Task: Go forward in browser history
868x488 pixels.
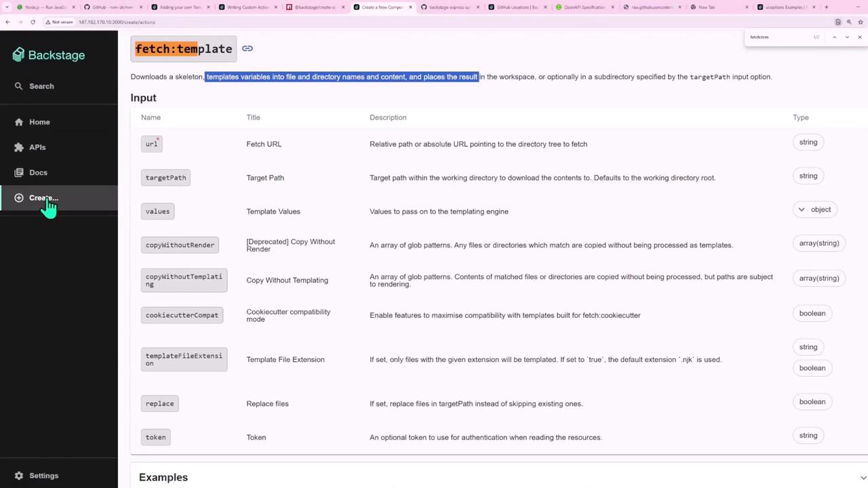Action: point(20,22)
